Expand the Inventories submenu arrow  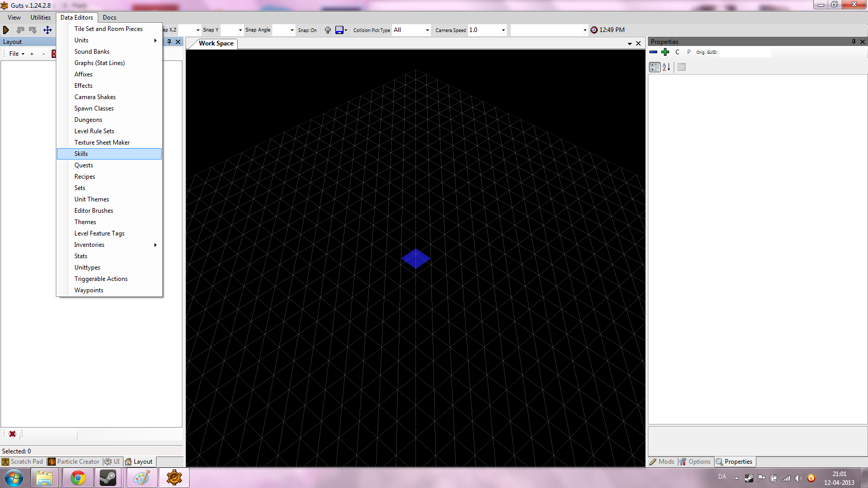(155, 245)
